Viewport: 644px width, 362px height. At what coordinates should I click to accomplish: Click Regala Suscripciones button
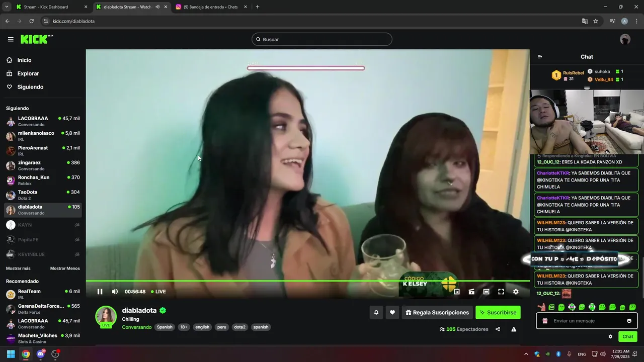pyautogui.click(x=437, y=312)
